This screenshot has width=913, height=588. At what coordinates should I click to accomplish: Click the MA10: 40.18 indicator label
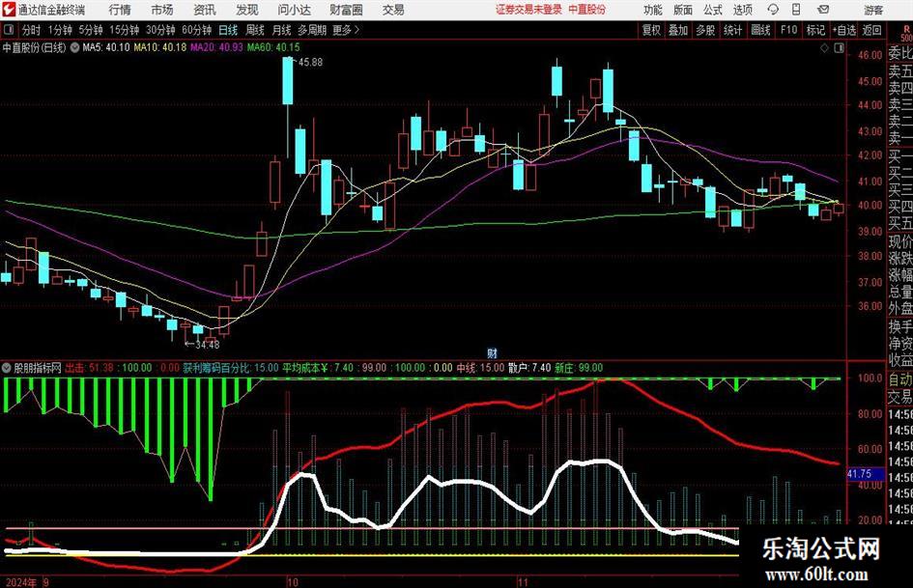pos(160,47)
